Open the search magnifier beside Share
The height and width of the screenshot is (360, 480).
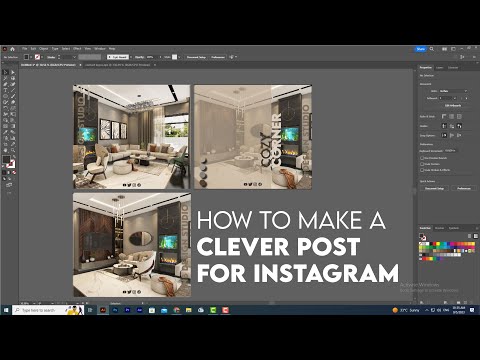tap(432, 49)
